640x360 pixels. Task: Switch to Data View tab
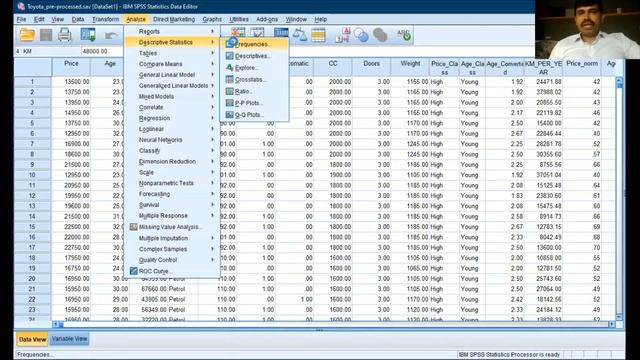[32, 339]
